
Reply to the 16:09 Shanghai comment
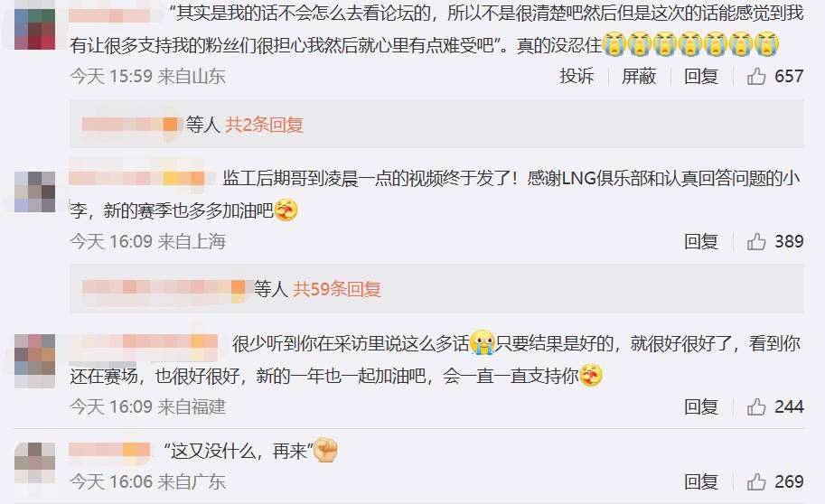point(701,241)
